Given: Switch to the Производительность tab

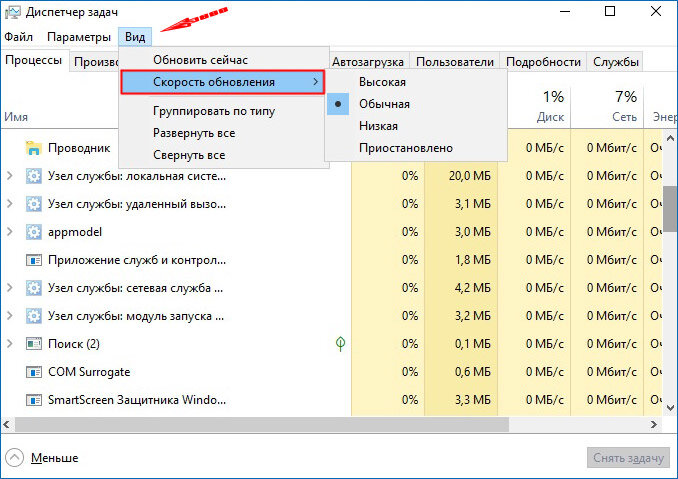Looking at the screenshot, I should [x=95, y=62].
